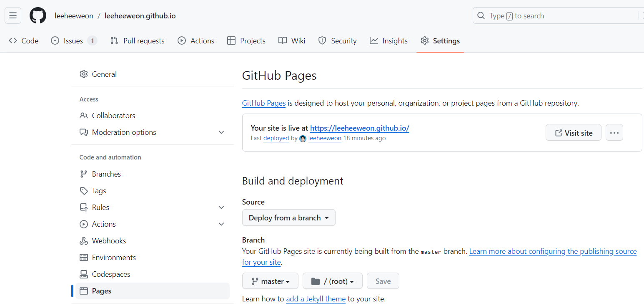Click the server icon beside Environments
644x306 pixels.
click(84, 258)
